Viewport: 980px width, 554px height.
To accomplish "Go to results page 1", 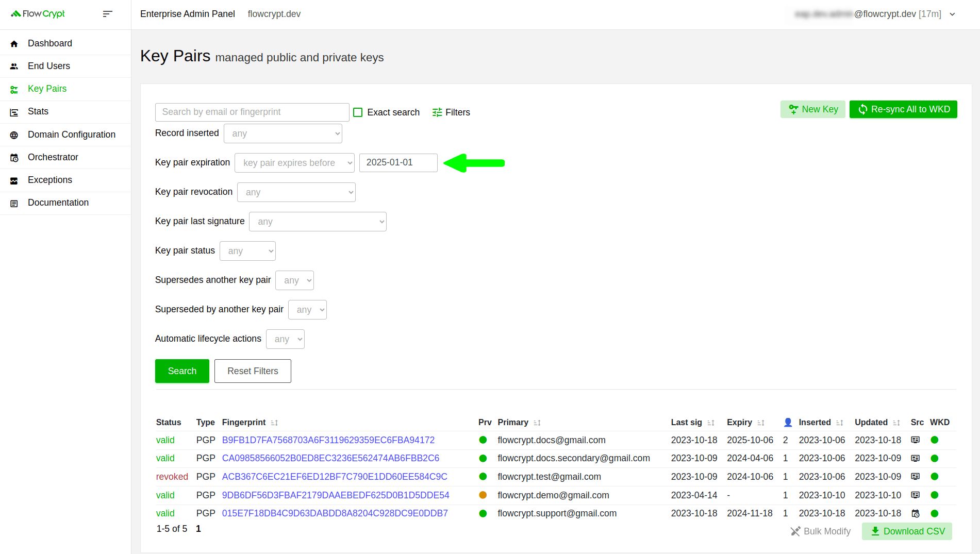I will (x=198, y=529).
